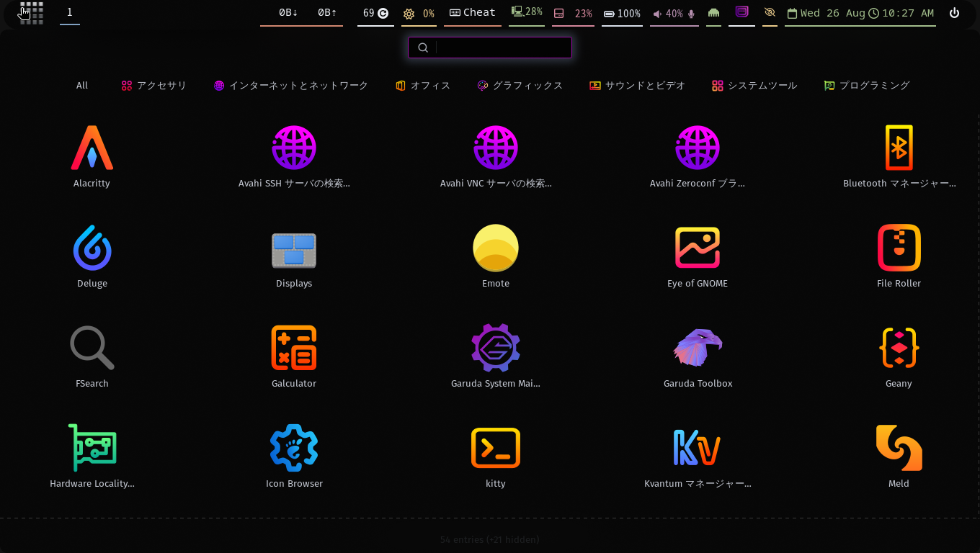Click the 10:27 AM clock
The image size is (980, 553).
click(901, 13)
